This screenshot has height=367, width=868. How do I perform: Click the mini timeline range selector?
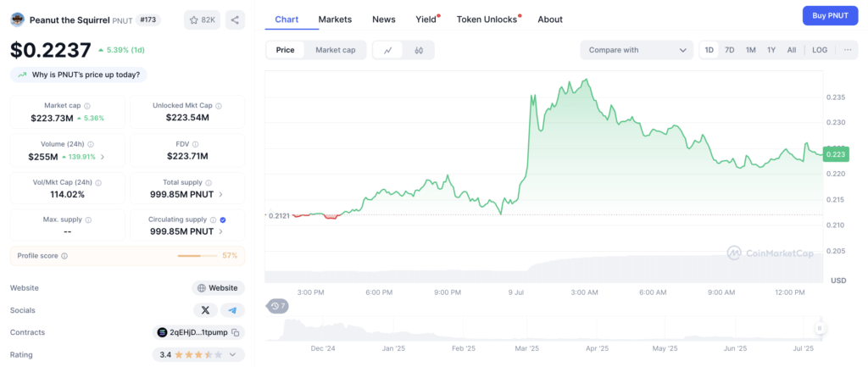coord(543,328)
